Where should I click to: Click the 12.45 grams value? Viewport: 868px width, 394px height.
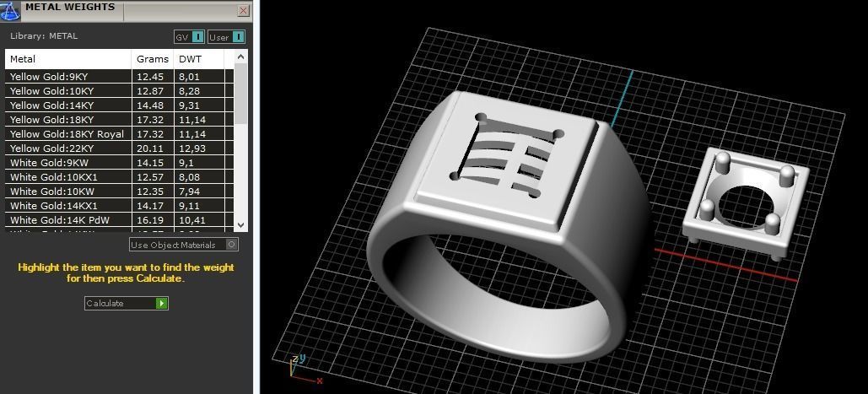[x=150, y=77]
